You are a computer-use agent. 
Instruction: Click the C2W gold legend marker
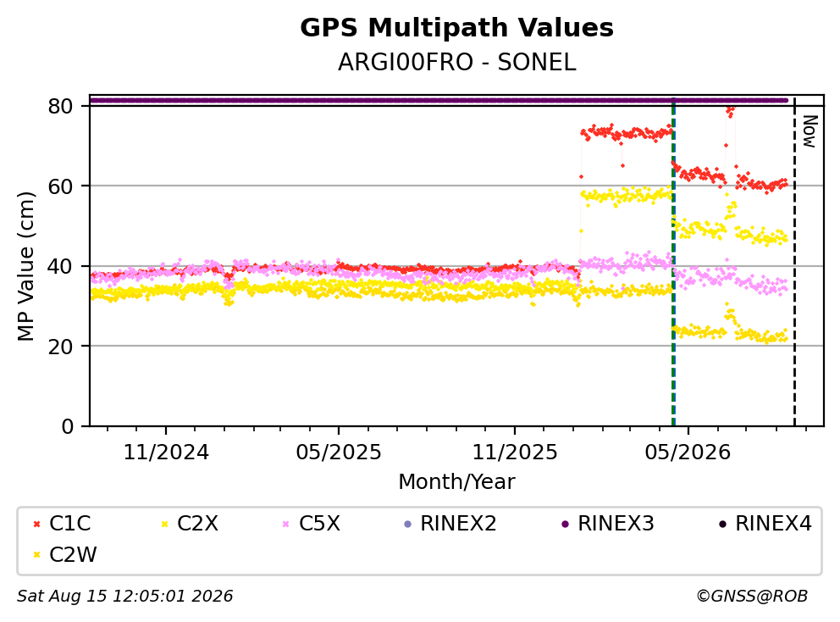coord(36,555)
